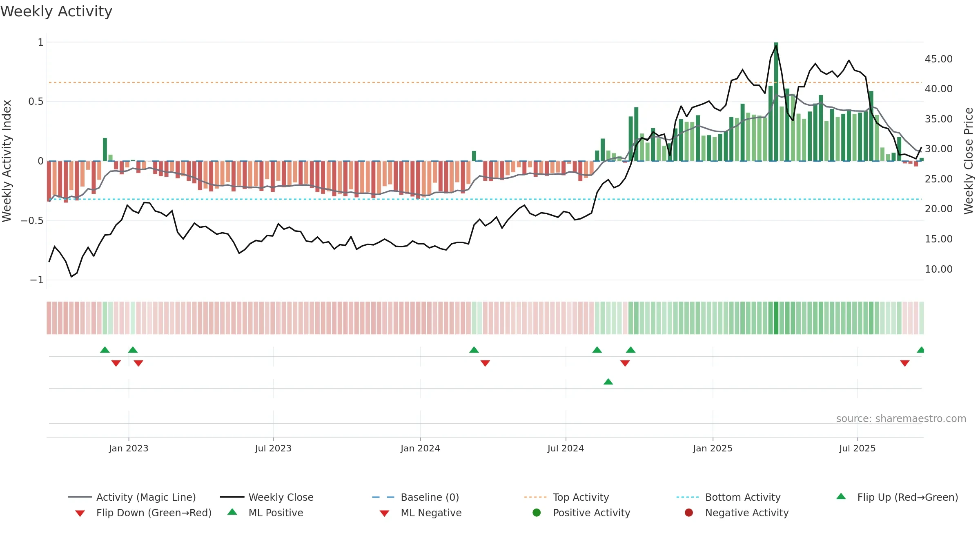
Task: Click the 'Jan 2024' x-axis label
Action: click(x=420, y=448)
